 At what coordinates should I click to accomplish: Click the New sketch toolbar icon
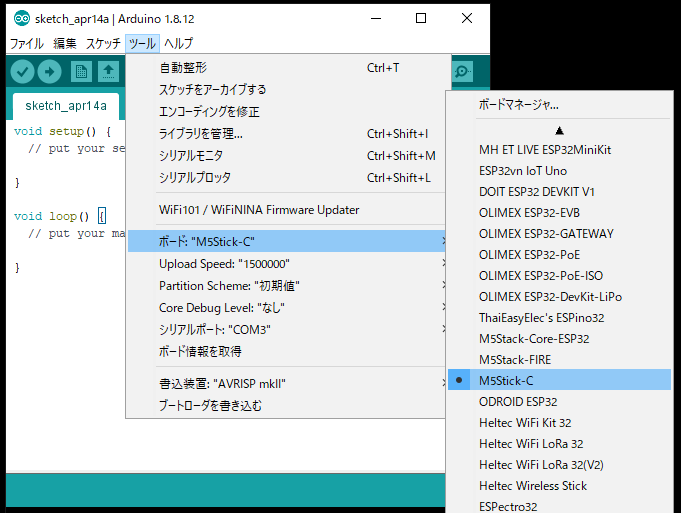tap(81, 72)
